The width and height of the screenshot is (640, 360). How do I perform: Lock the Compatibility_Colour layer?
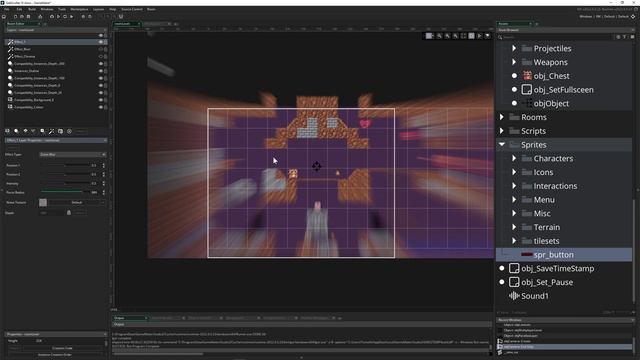click(x=105, y=107)
